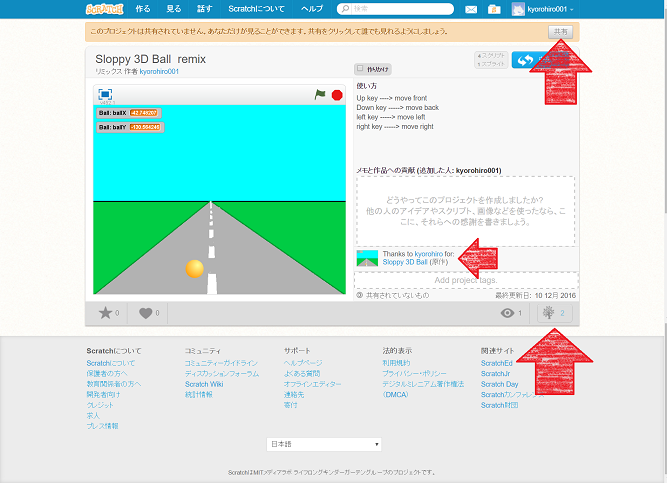Open footer link 統計情報
This screenshot has height=483, width=667.
[x=198, y=394]
